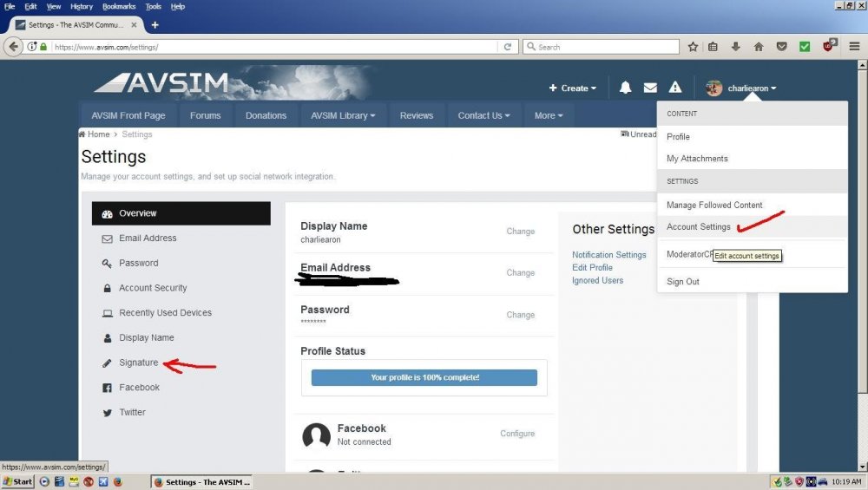Open the Edit menu
Viewport: 868px width, 490px height.
pyautogui.click(x=30, y=7)
